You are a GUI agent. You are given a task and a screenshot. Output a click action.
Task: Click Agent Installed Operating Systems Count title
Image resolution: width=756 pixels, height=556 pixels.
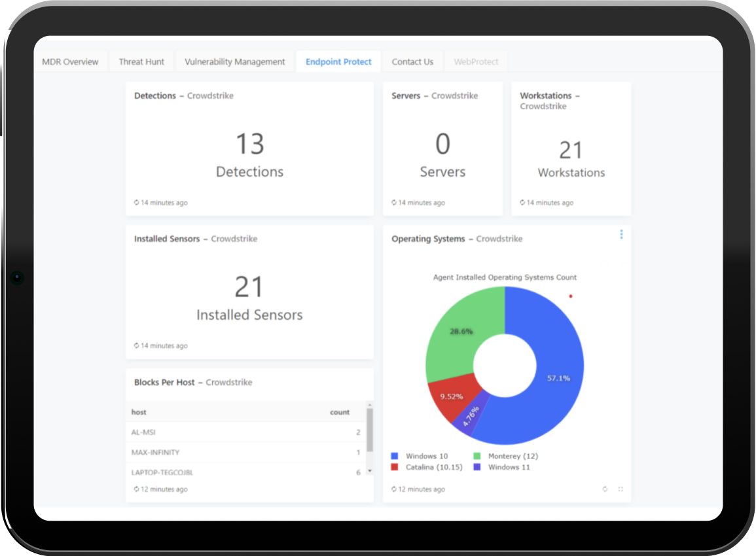(x=505, y=277)
